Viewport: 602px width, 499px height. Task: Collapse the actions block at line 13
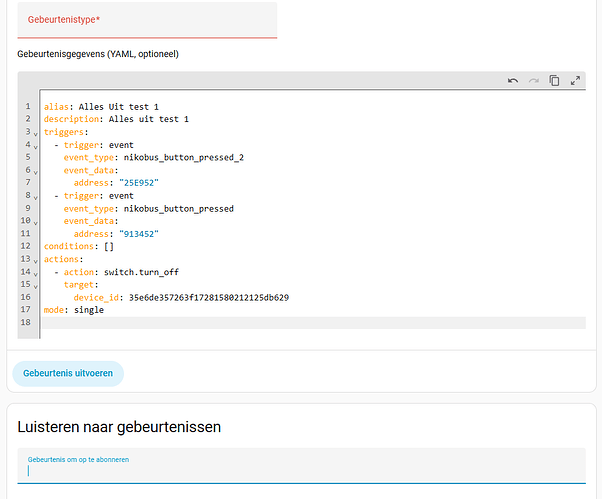tap(34, 260)
